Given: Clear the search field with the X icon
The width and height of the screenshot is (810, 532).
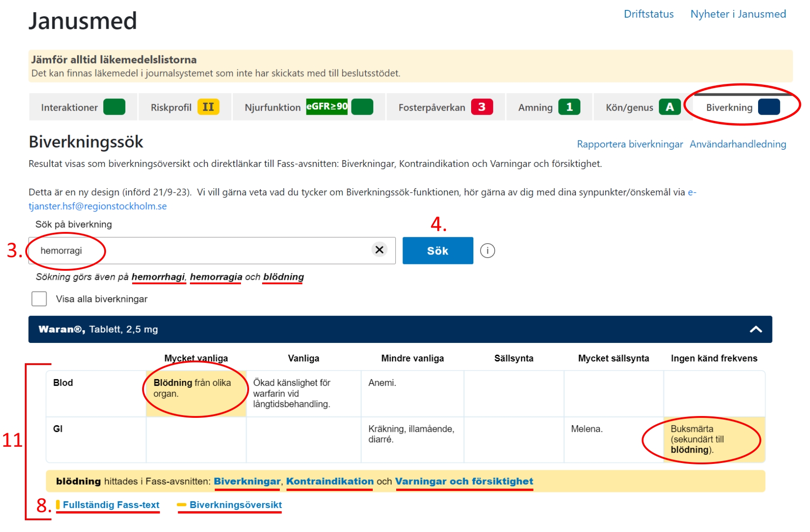Looking at the screenshot, I should pos(379,250).
